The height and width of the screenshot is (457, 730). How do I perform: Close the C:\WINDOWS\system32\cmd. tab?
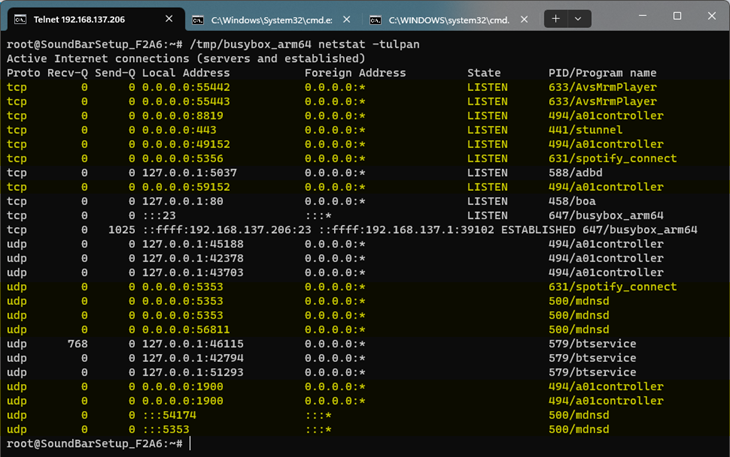click(524, 19)
